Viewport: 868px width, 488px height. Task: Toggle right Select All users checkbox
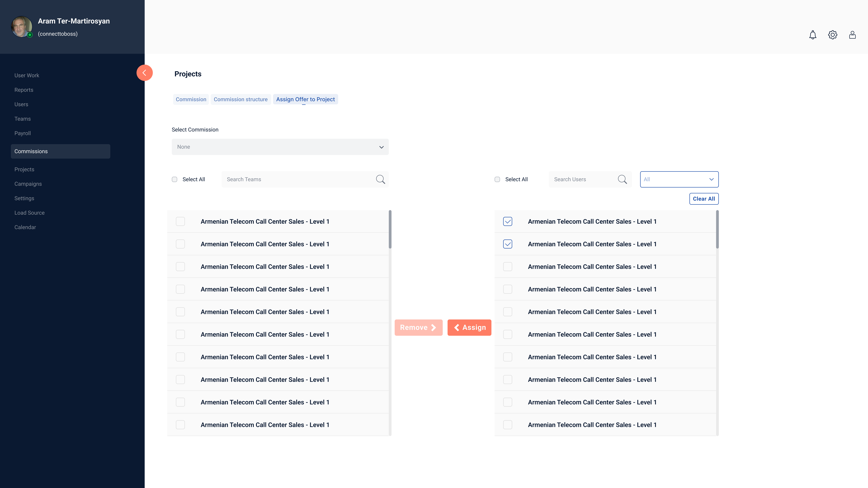(x=497, y=179)
